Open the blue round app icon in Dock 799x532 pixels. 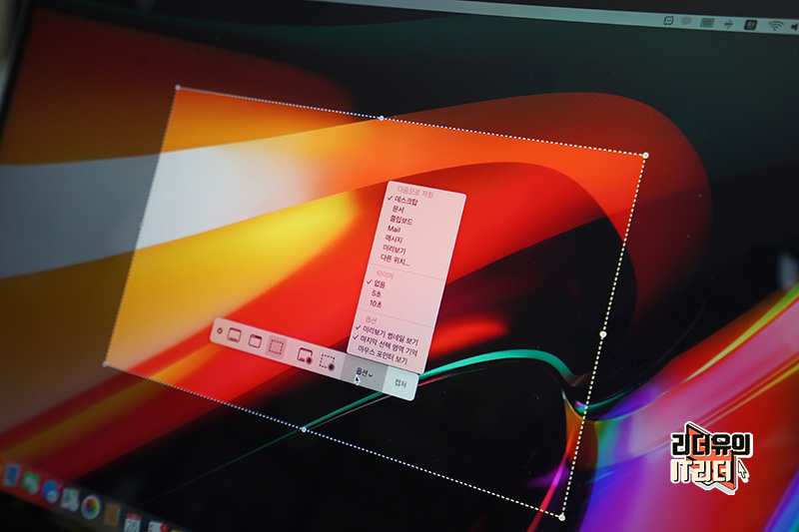[x=50, y=491]
